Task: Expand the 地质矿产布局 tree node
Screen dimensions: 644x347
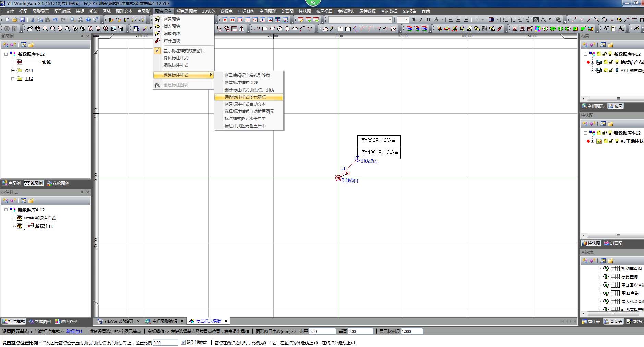Action: point(592,62)
